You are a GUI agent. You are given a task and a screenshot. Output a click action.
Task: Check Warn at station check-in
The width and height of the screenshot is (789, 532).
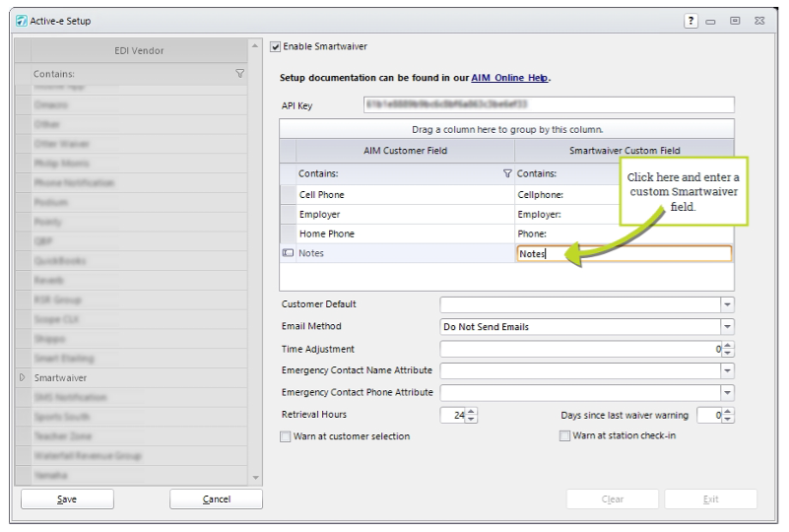(x=564, y=435)
